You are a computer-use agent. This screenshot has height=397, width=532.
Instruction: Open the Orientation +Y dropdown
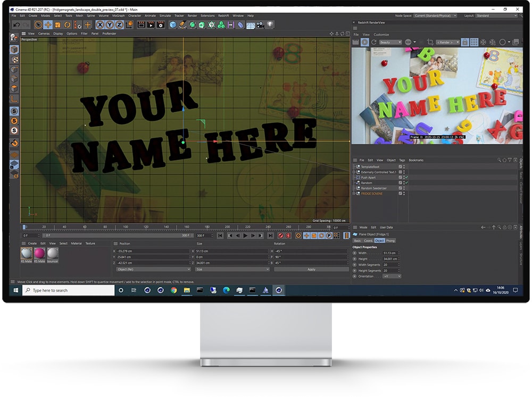click(392, 276)
